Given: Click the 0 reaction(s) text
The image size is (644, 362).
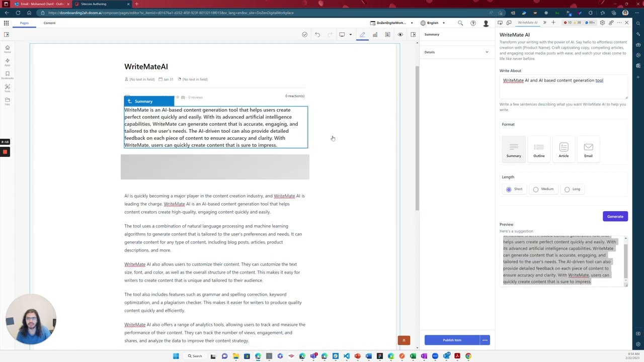Looking at the screenshot, I should [295, 96].
